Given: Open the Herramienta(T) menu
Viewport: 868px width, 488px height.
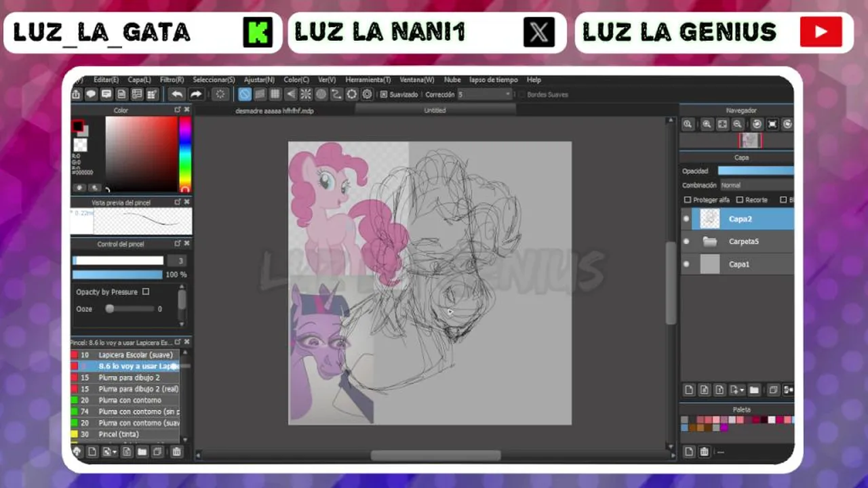Looking at the screenshot, I should (x=368, y=80).
